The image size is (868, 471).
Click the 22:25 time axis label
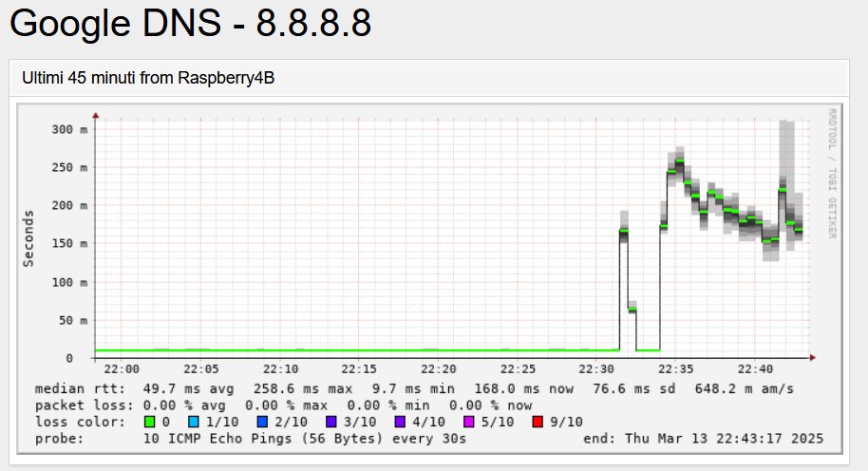(519, 369)
